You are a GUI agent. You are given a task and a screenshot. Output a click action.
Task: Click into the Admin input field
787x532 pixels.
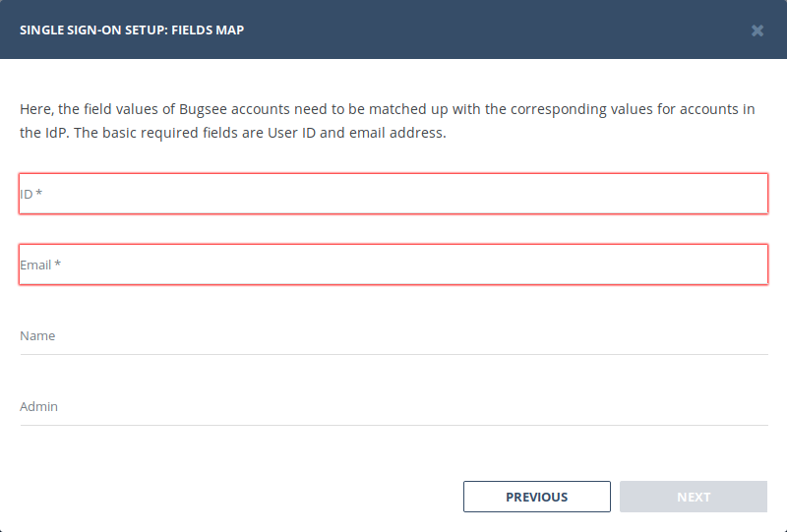click(x=393, y=407)
